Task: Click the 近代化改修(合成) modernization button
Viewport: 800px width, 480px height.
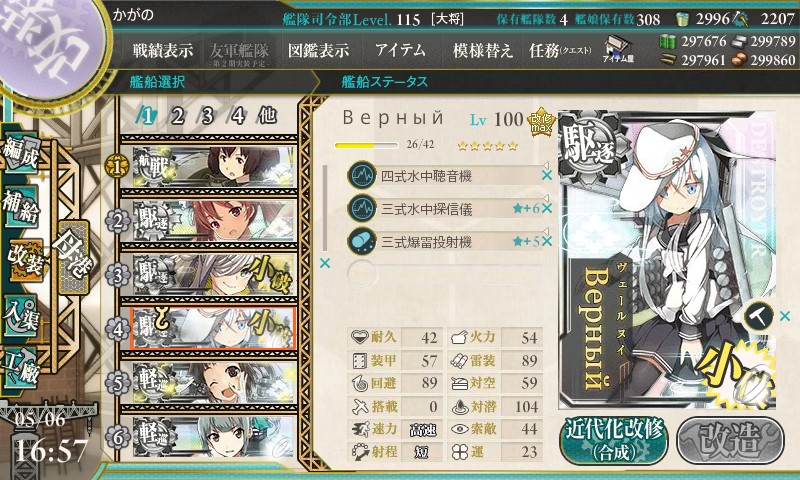Action: pos(615,440)
